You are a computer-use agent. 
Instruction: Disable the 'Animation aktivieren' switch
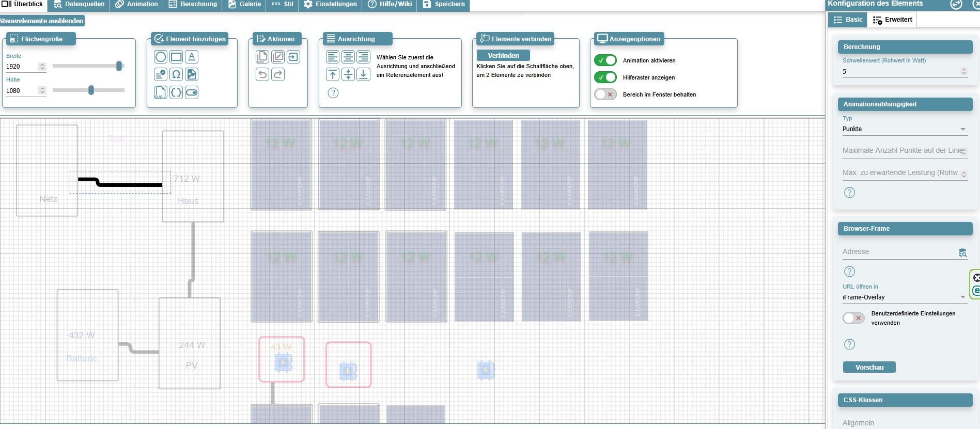[x=605, y=60]
